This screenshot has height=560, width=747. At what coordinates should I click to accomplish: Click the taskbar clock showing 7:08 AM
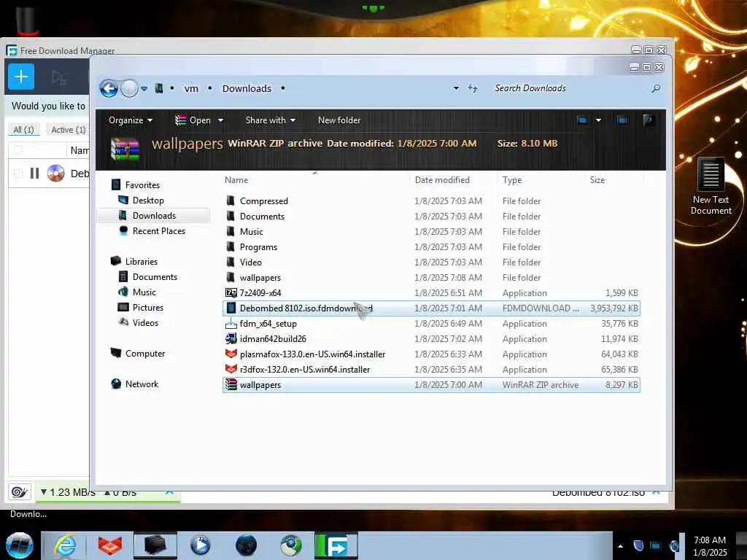point(710,546)
